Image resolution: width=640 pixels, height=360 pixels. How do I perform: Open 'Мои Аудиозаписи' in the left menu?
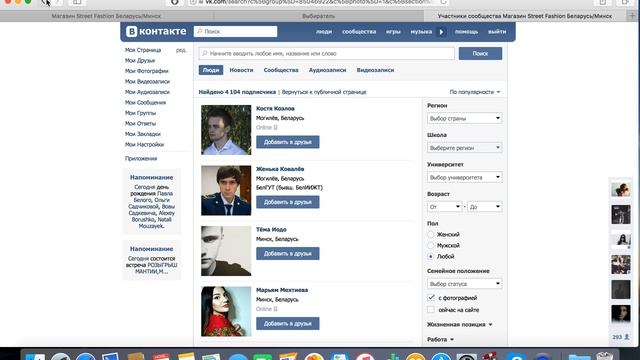point(147,92)
